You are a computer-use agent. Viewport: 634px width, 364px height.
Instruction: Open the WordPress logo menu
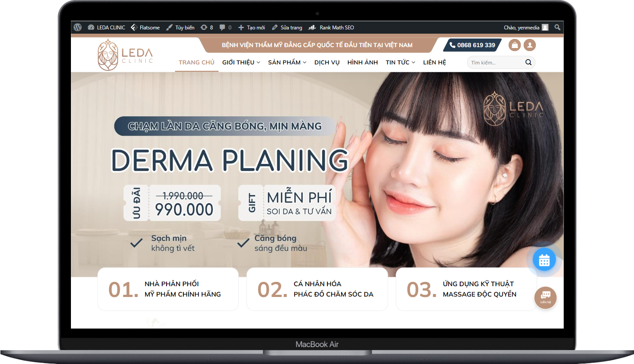click(x=78, y=27)
